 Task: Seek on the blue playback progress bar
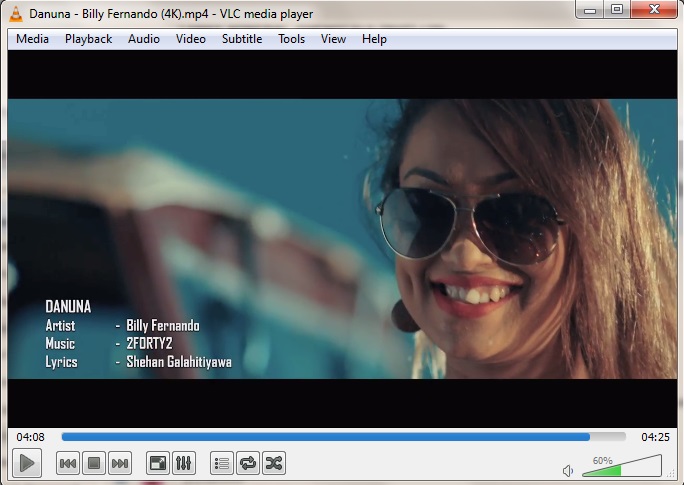click(x=344, y=437)
